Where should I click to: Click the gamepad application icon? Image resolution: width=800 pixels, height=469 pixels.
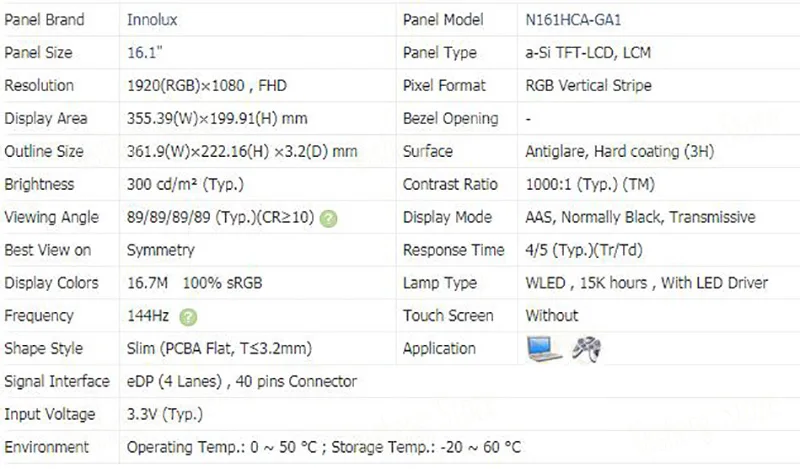pyautogui.click(x=585, y=349)
